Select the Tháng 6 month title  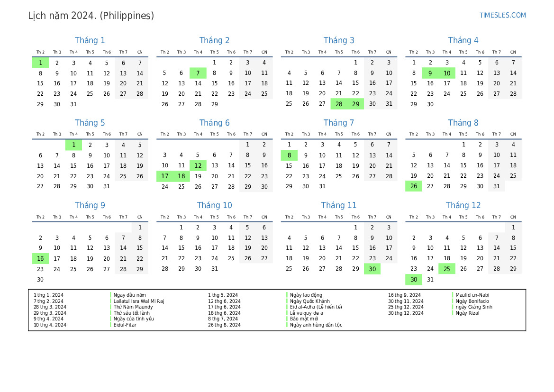point(214,123)
